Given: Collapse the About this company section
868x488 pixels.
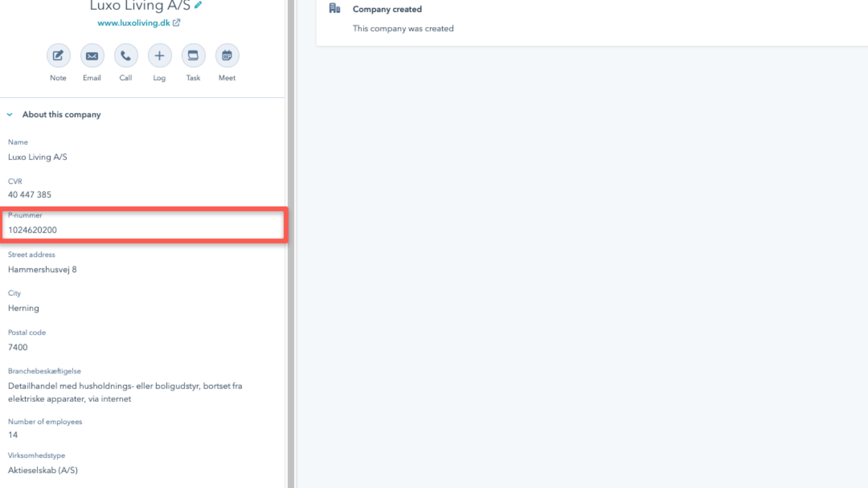Looking at the screenshot, I should (10, 114).
